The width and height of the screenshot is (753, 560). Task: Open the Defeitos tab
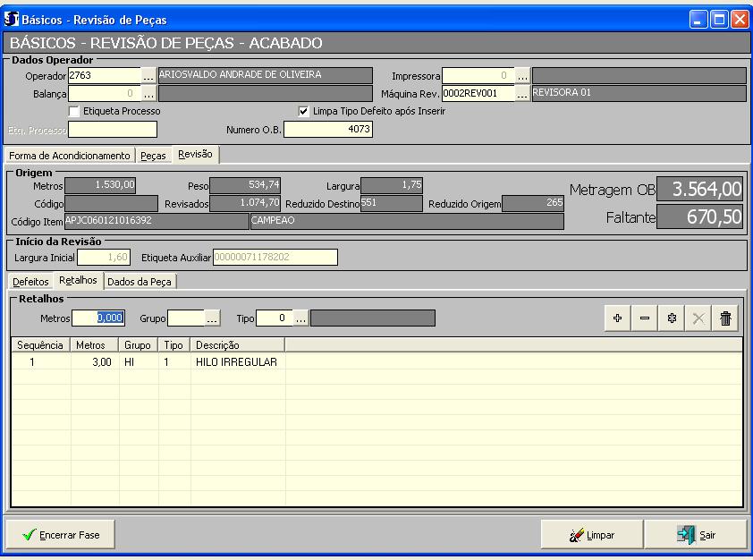click(30, 281)
